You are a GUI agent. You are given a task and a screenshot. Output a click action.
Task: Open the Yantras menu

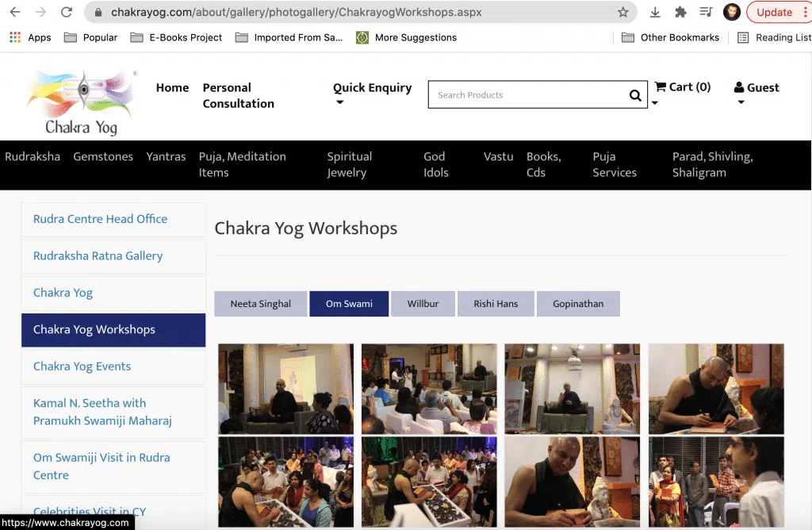click(x=166, y=156)
